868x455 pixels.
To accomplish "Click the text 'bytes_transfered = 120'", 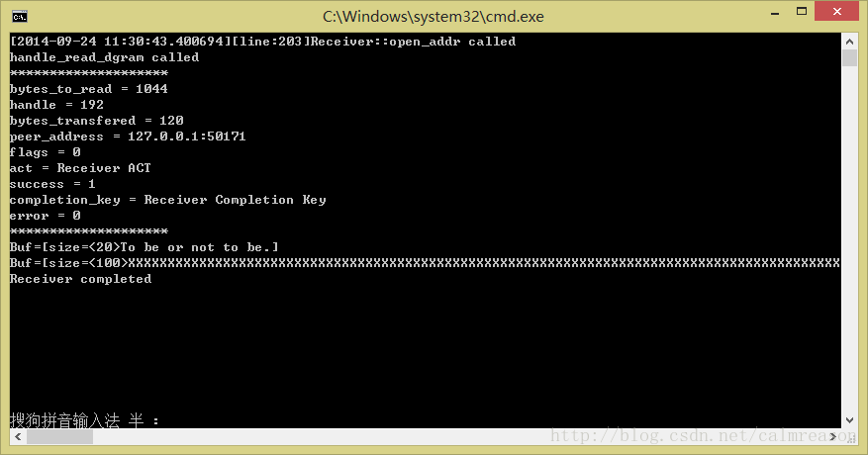I will click(96, 121).
